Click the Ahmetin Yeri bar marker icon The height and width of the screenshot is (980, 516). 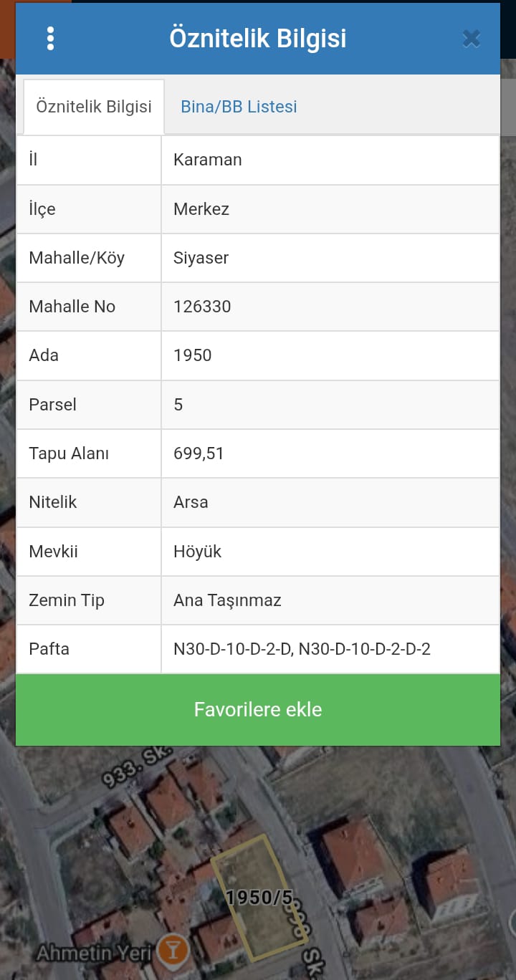tap(173, 951)
